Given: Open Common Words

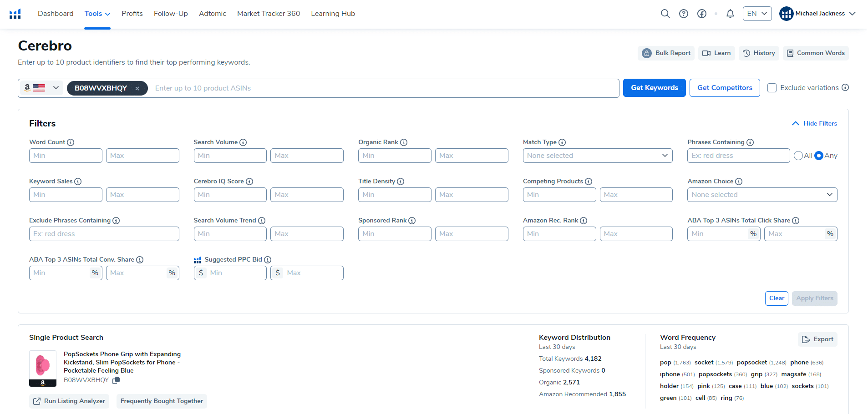Looking at the screenshot, I should [x=816, y=53].
